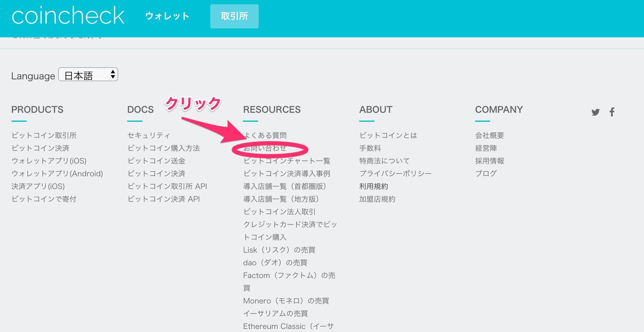Open 特商法について link
The width and height of the screenshot is (644, 332).
point(384,161)
